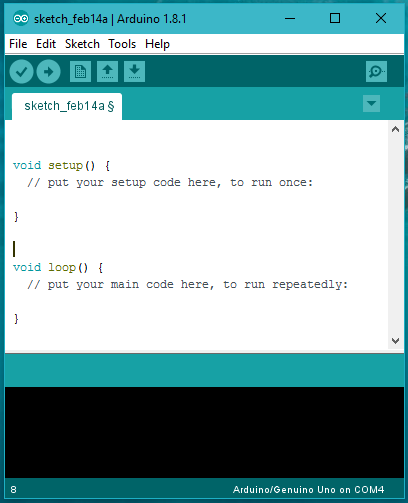Maximize the Arduino window
Viewport: 408px width, 503px height.
335,18
